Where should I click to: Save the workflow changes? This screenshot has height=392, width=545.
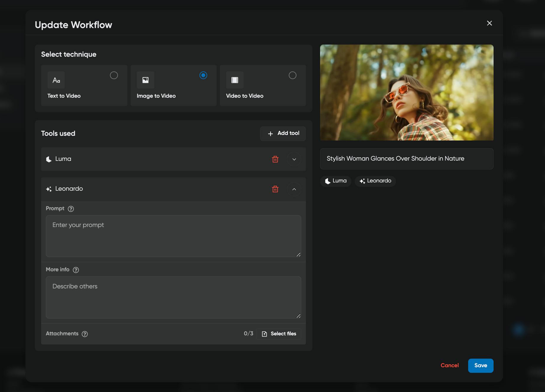tap(481, 365)
